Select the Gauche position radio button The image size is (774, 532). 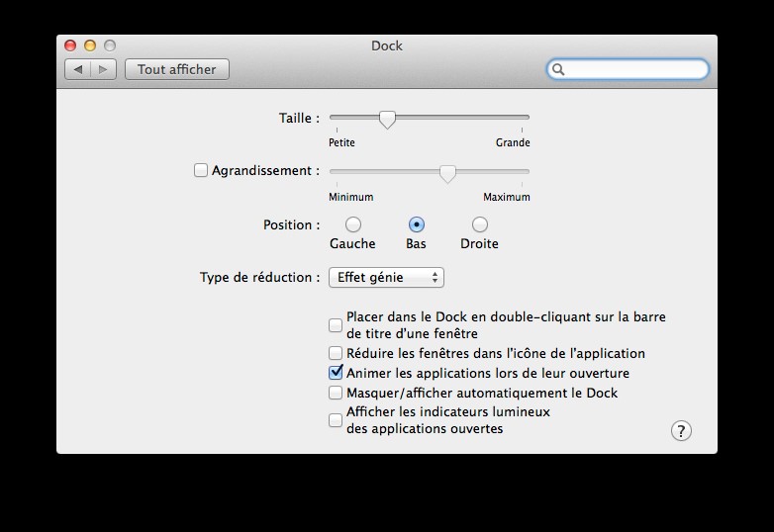(353, 224)
